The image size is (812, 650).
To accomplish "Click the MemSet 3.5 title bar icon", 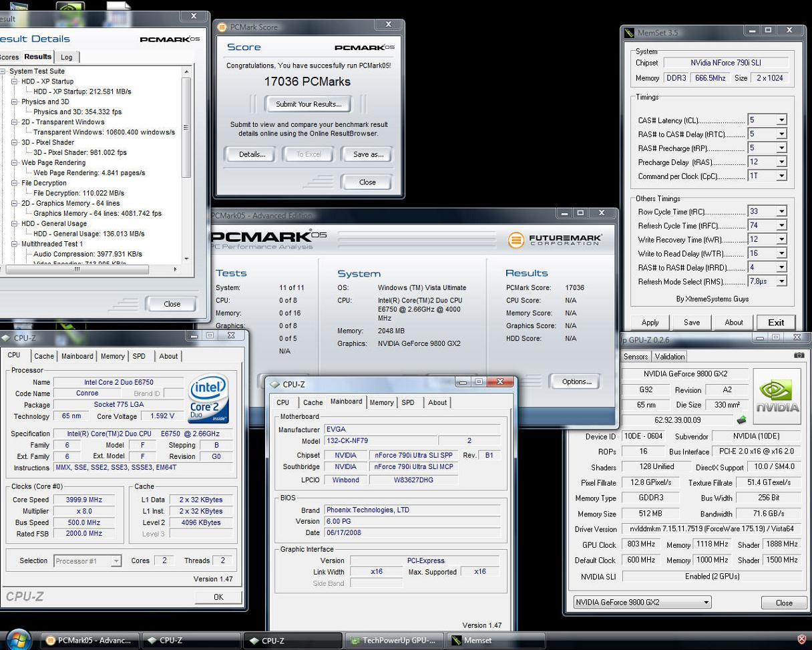I will (x=629, y=33).
